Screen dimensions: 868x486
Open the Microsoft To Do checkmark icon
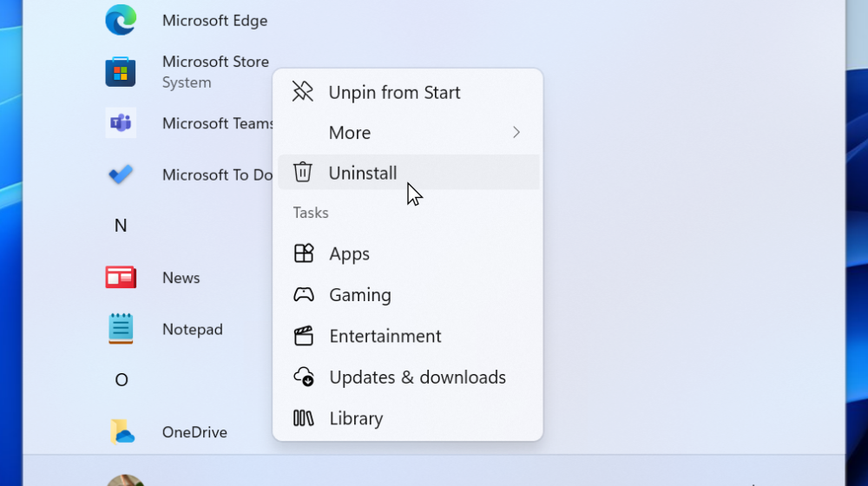[x=121, y=174]
